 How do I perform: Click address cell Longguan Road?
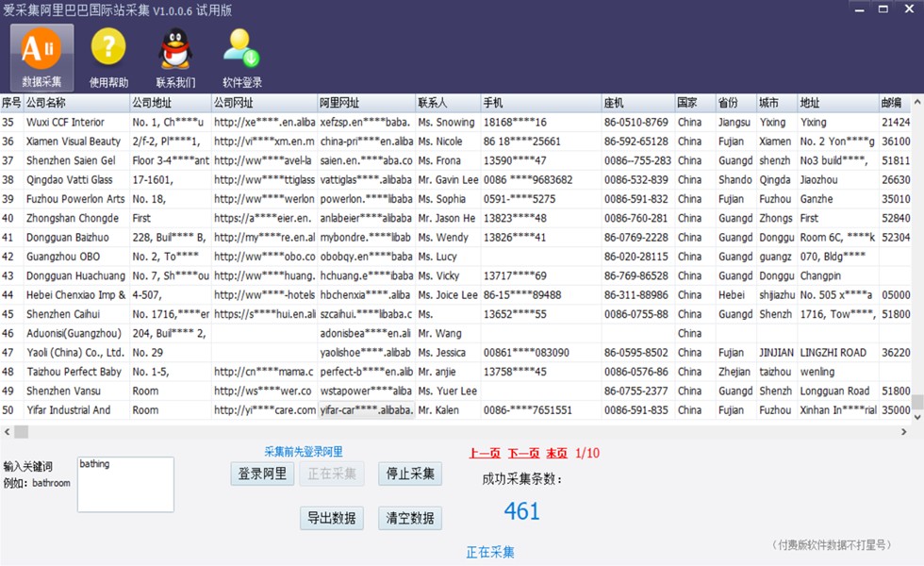[x=838, y=391]
